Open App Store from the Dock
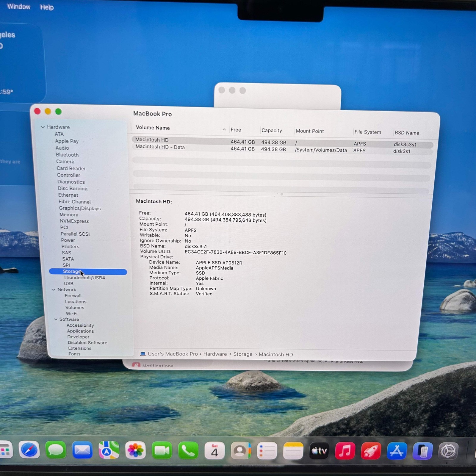The width and height of the screenshot is (476, 476). click(397, 450)
